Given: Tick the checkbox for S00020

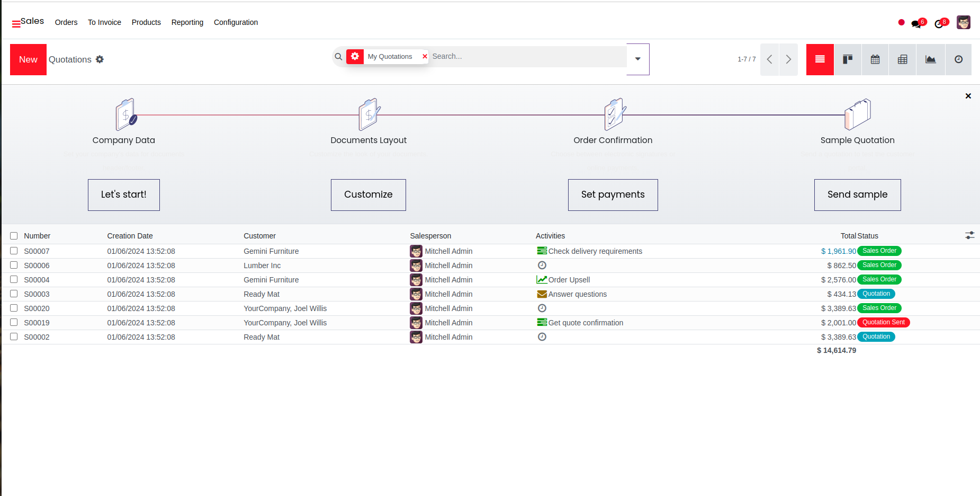Looking at the screenshot, I should [14, 308].
